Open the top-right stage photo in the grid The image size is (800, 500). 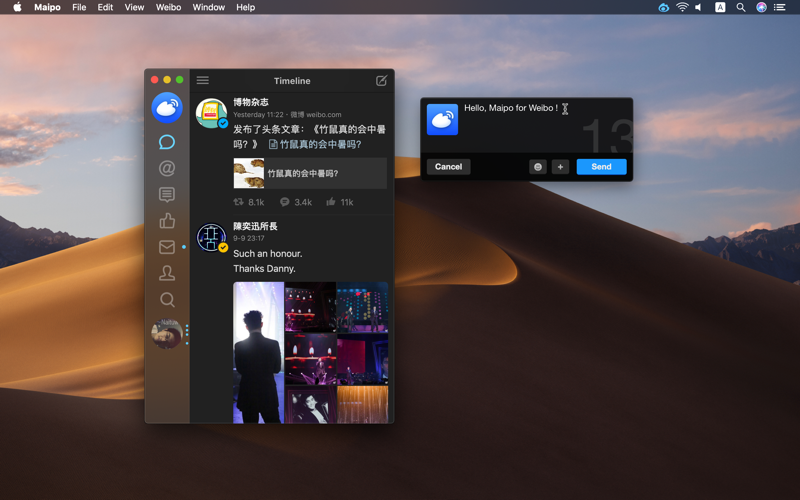pyautogui.click(x=362, y=307)
